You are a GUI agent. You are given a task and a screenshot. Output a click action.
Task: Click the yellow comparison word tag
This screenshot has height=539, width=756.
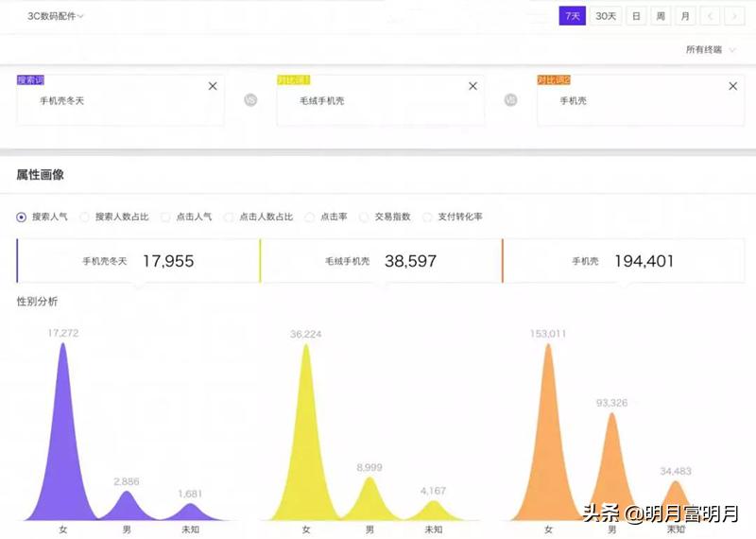[x=293, y=80]
